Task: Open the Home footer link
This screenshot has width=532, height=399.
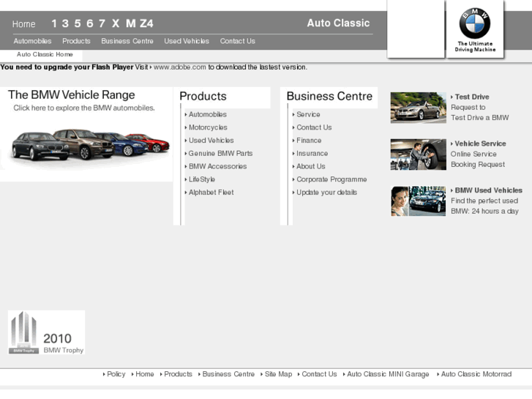Action: (145, 374)
